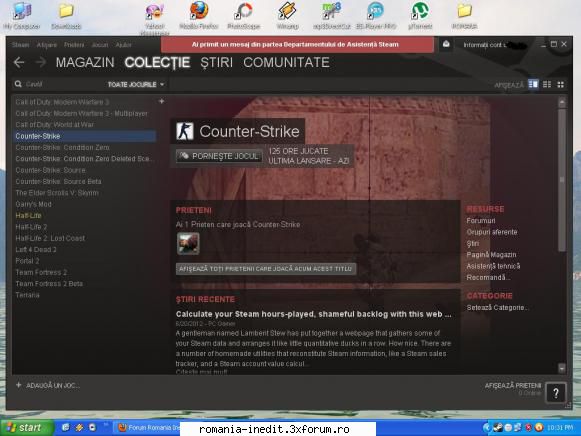Select Team Fortress 2 Beta
This screenshot has width=581, height=436.
[49, 284]
